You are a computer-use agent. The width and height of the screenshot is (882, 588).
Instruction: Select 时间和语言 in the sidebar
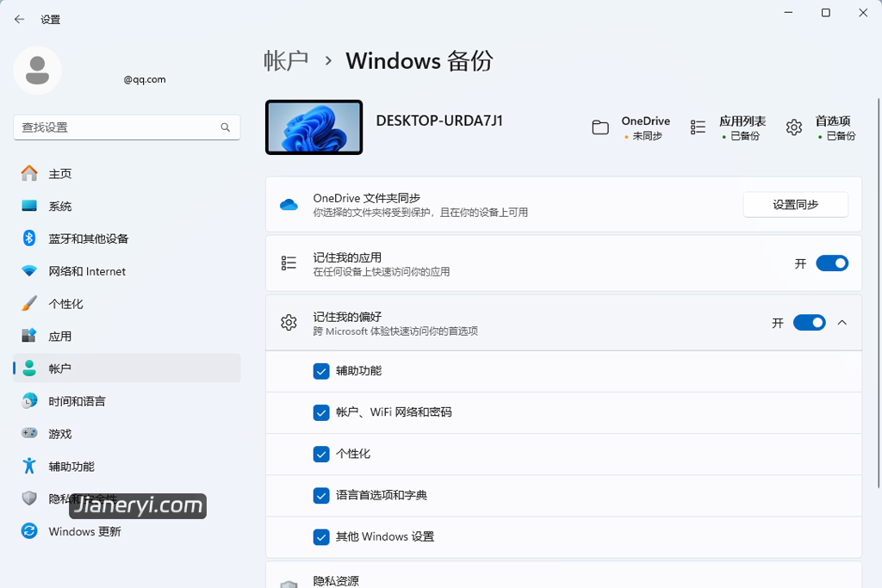coord(127,401)
